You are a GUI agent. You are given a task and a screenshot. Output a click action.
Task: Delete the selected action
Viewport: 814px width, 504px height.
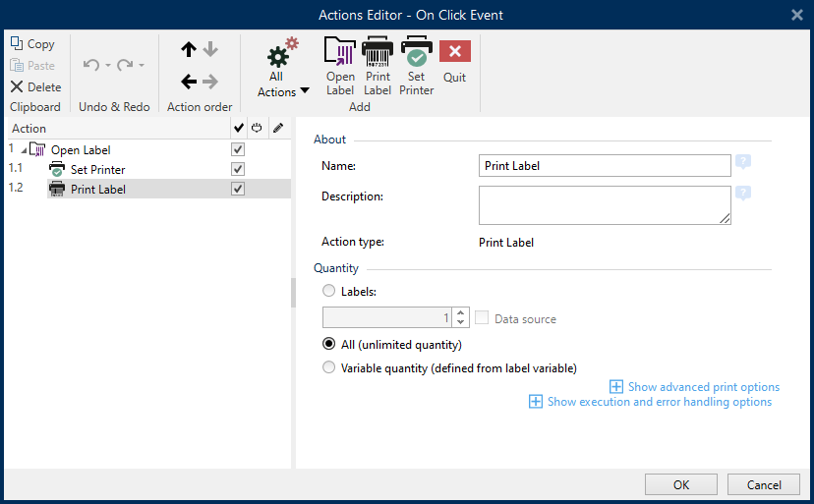point(35,86)
